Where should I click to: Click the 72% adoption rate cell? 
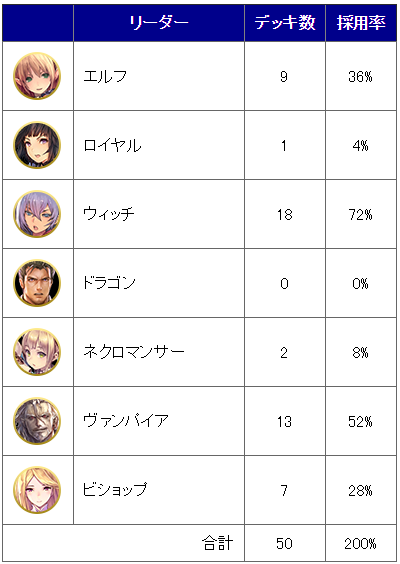tap(361, 214)
